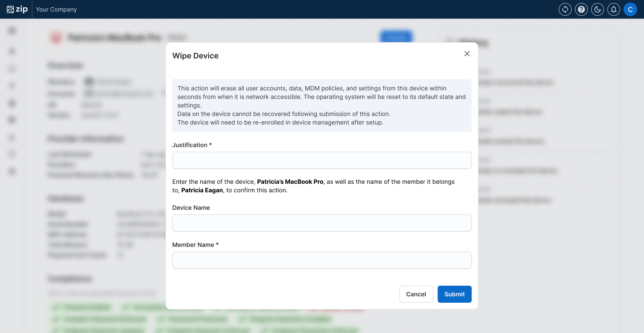Screen dimensions: 644x333
Task: Select the Member Name input box
Action: tap(322, 260)
